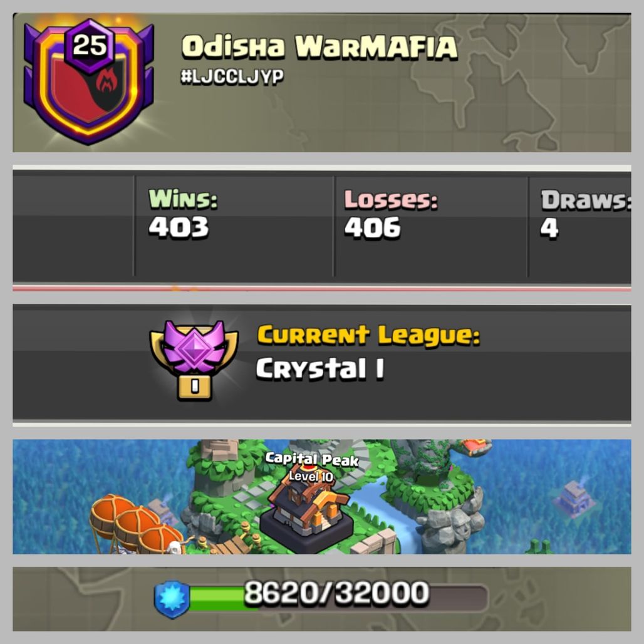The height and width of the screenshot is (644, 644).
Task: Click the Level 10 text above the hall
Action: tap(311, 476)
